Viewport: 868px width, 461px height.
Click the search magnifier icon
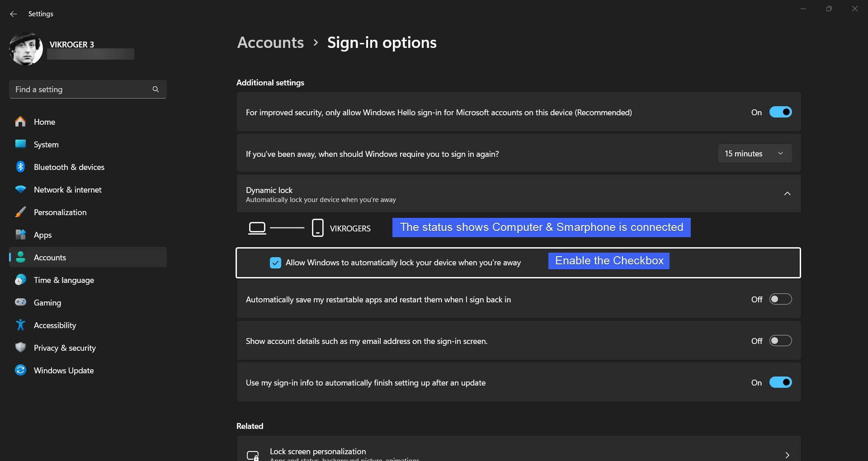156,89
